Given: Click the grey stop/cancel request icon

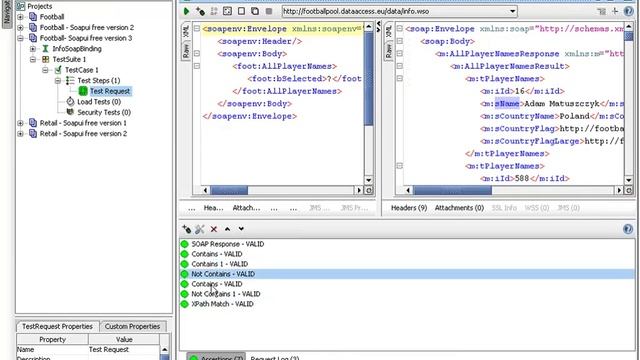Looking at the screenshot, I should (269, 11).
